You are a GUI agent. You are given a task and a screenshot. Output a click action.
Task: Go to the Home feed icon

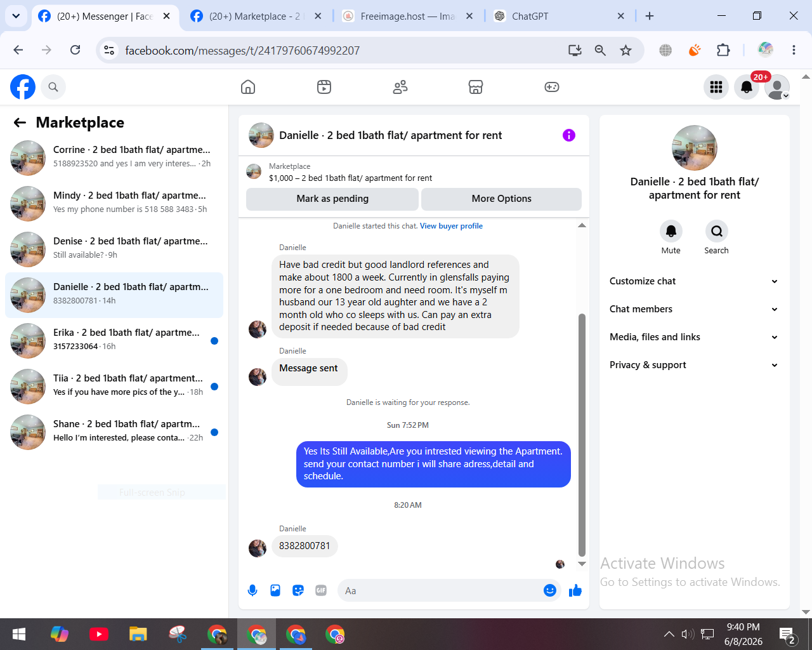(248, 87)
